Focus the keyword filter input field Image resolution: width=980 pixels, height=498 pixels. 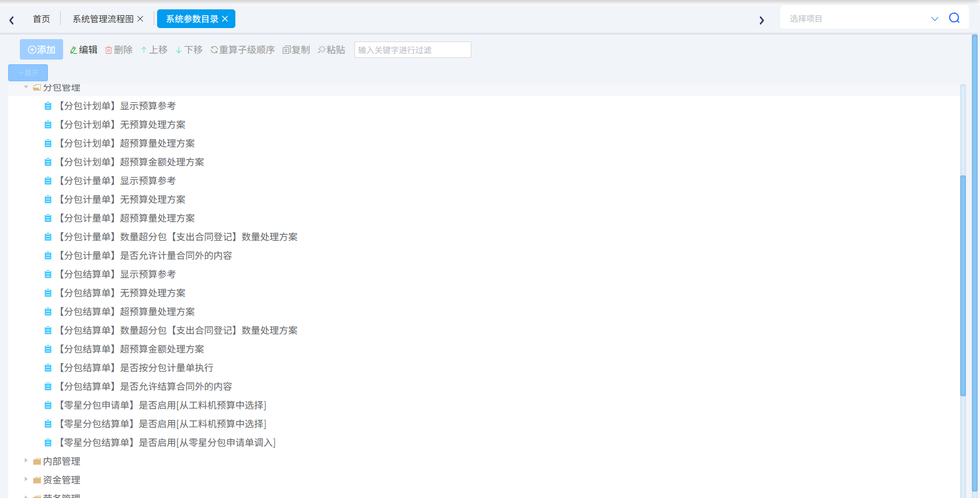[x=412, y=50]
